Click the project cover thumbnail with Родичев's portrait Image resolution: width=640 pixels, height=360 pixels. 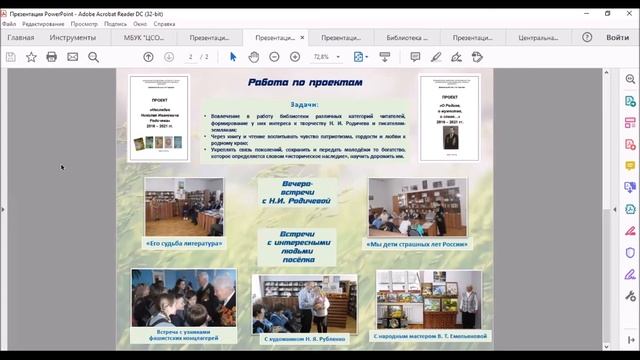449,118
